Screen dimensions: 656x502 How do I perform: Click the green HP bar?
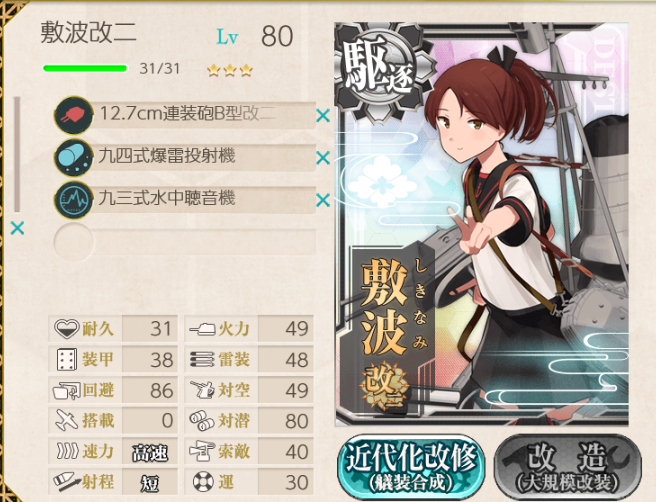point(85,69)
